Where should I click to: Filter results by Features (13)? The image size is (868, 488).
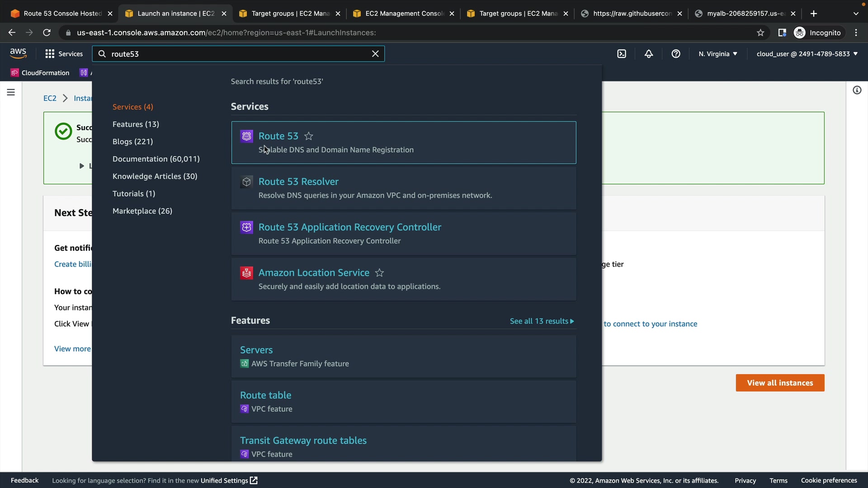(136, 124)
